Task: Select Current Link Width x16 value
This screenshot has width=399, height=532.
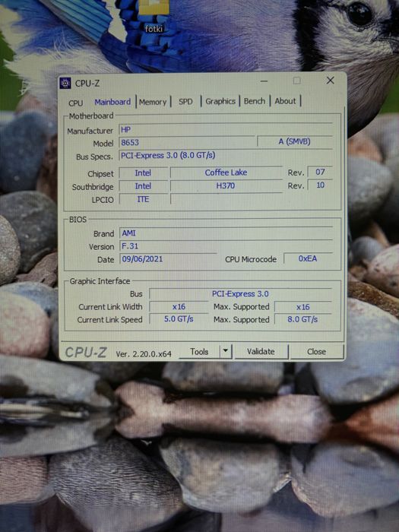Action: tap(179, 307)
